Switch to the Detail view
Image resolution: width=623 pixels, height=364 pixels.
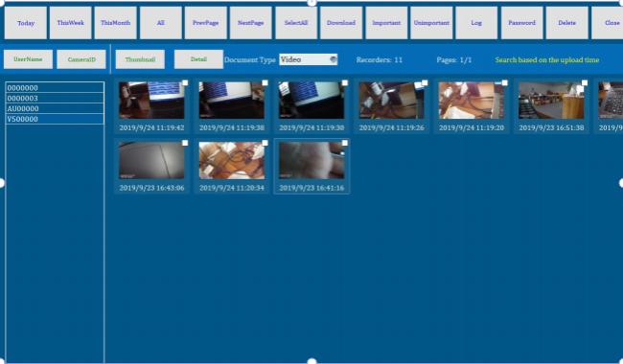click(198, 59)
